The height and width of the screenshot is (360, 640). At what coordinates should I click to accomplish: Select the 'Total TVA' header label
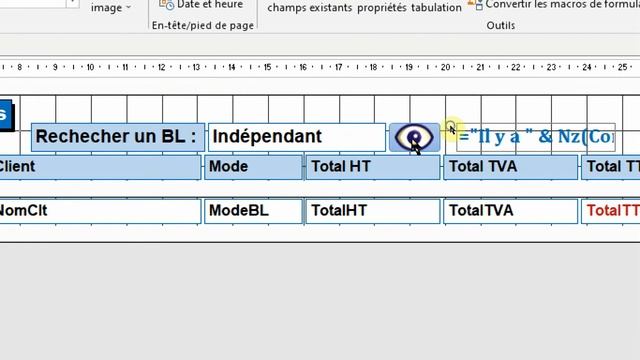pos(511,167)
